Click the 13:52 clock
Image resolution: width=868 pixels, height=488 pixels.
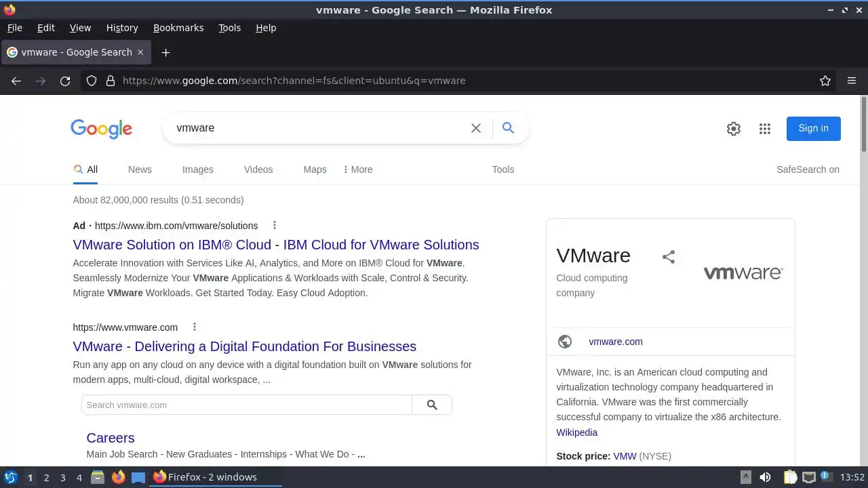click(852, 477)
